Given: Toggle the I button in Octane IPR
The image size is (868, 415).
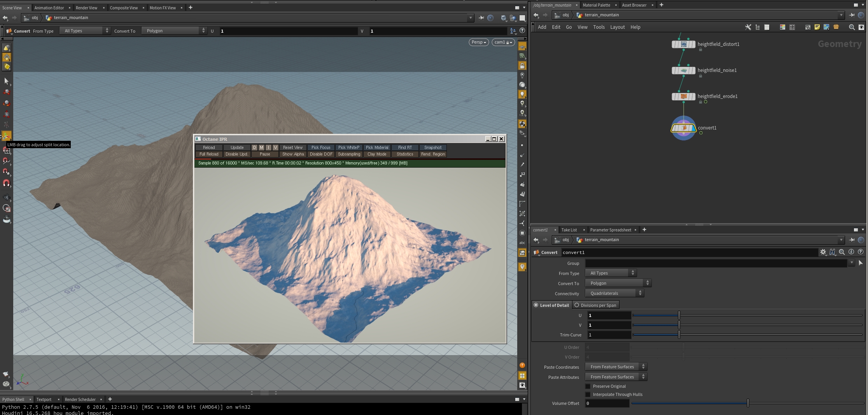Looking at the screenshot, I should point(269,148).
